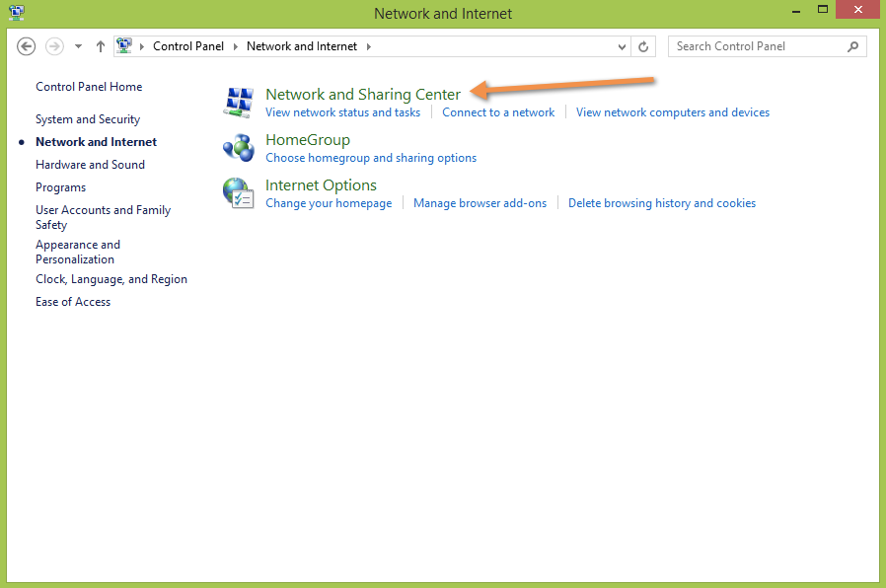Image resolution: width=886 pixels, height=588 pixels.
Task: Open System and Security category
Action: pyautogui.click(x=88, y=119)
